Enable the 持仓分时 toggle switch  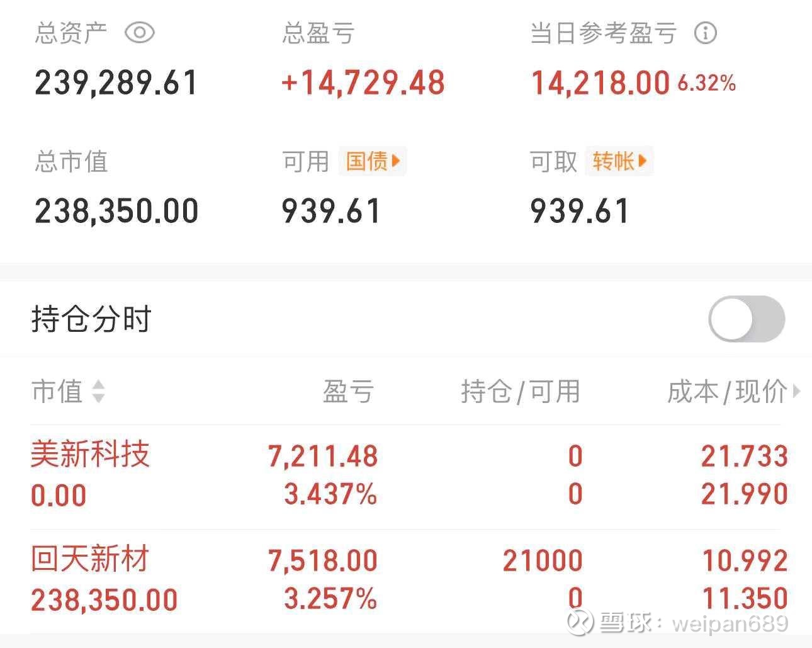747,319
